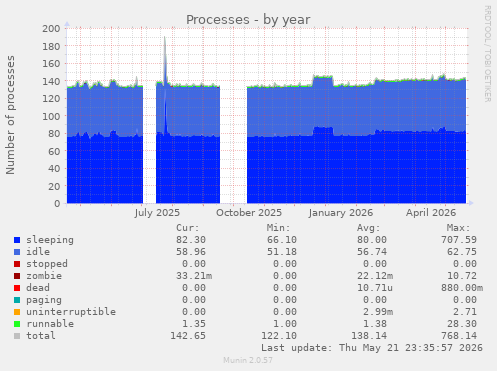Viewport: 497px width, 371px height.
Task: Click the total legend color swatch
Action: coord(17,336)
